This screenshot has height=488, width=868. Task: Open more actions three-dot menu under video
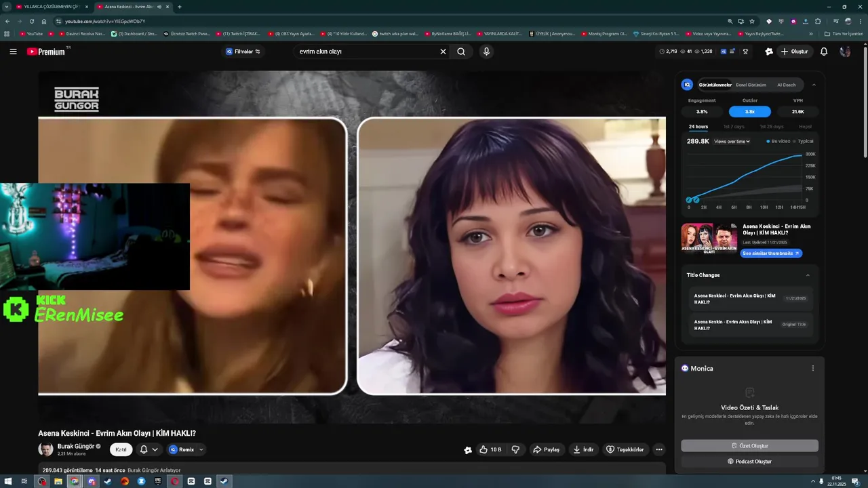(659, 449)
